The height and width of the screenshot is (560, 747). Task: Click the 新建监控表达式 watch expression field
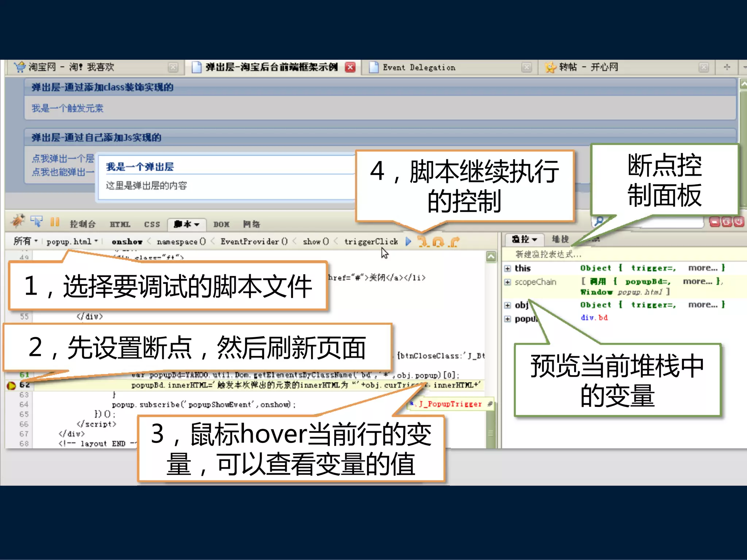pyautogui.click(x=624, y=254)
